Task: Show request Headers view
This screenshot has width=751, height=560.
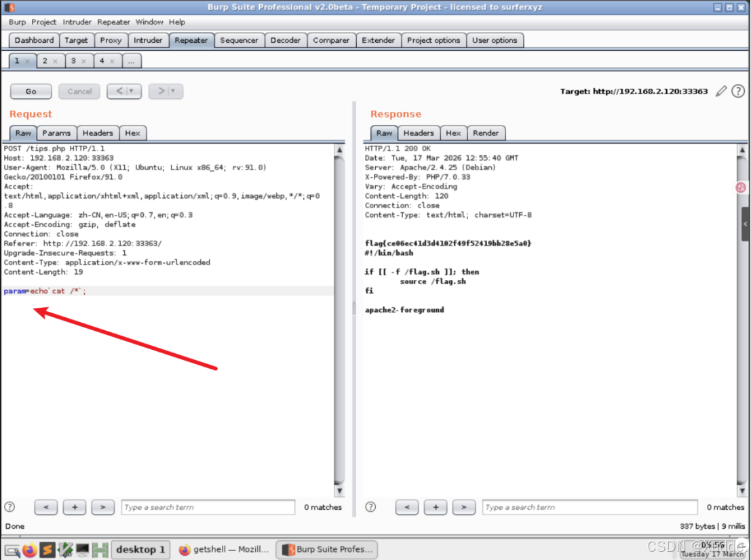Action: tap(98, 133)
